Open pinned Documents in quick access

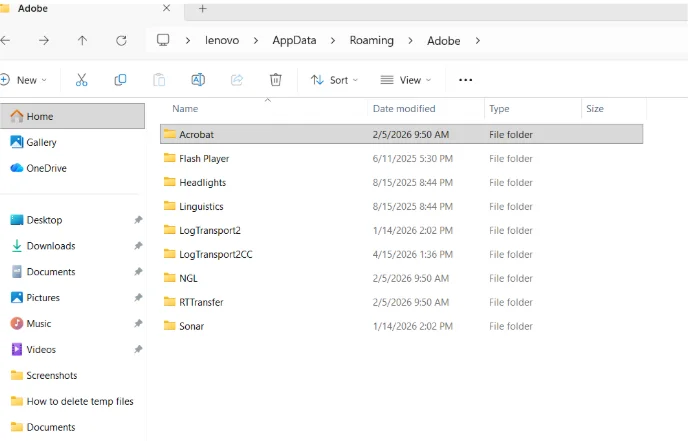coord(51,272)
